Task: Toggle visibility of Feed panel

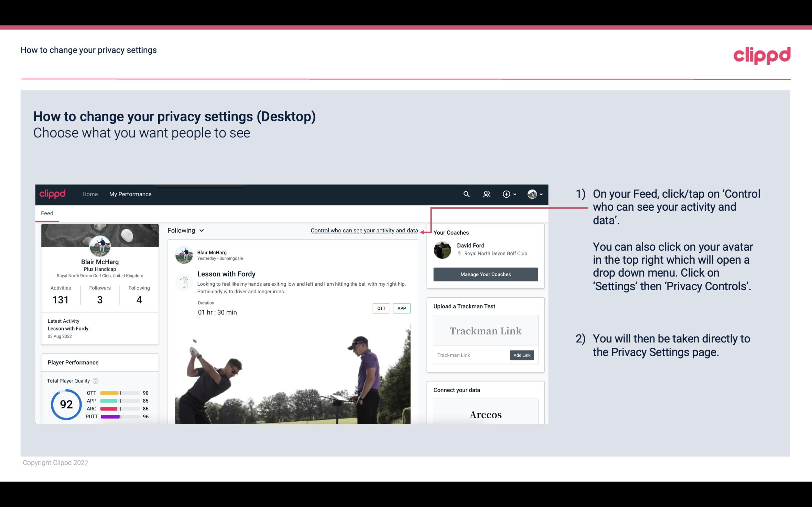Action: 47,213
